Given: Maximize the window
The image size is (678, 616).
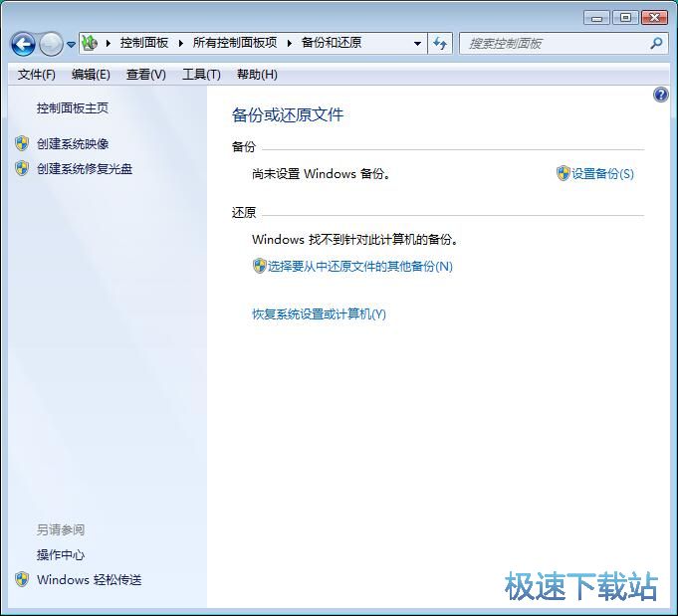Looking at the screenshot, I should (x=625, y=18).
